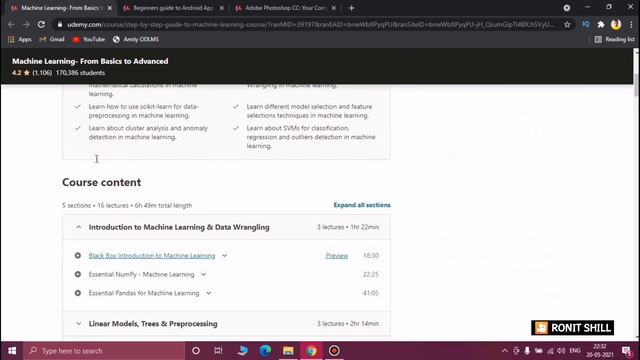
Task: Click the 41:05 lecture duration
Action: 371,293
